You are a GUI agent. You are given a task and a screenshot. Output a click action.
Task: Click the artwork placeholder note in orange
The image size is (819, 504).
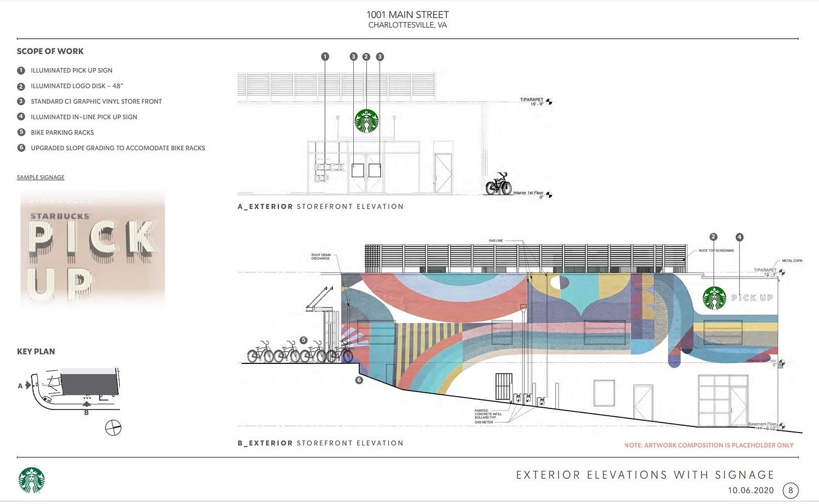point(708,445)
